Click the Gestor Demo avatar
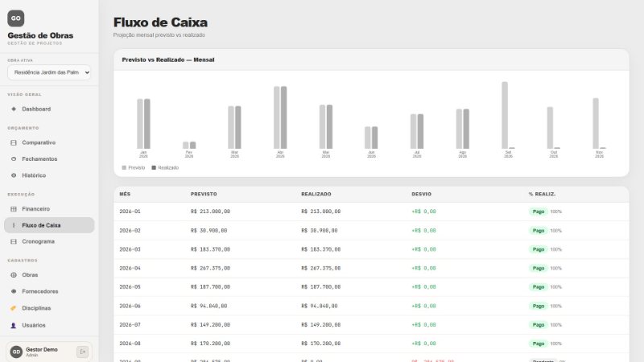 [x=16, y=352]
